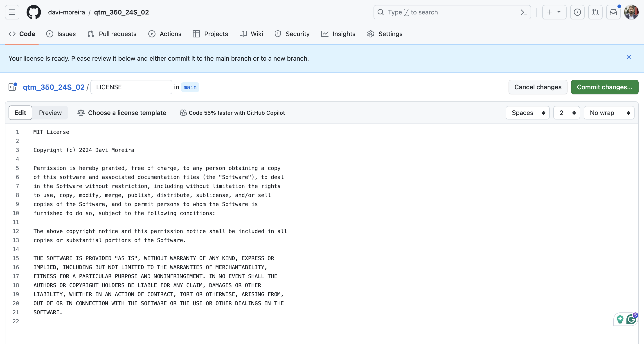This screenshot has width=644, height=344.
Task: Dismiss the license ready banner
Action: tap(628, 57)
